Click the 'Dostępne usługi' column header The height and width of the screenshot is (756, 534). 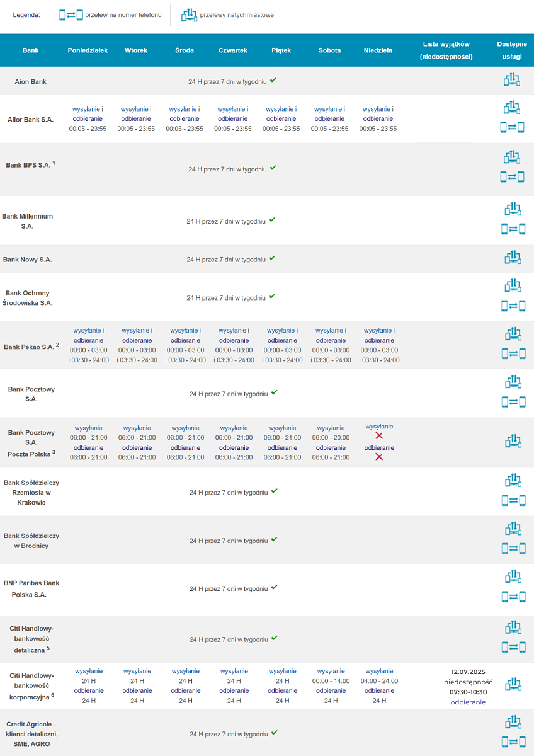(x=512, y=50)
